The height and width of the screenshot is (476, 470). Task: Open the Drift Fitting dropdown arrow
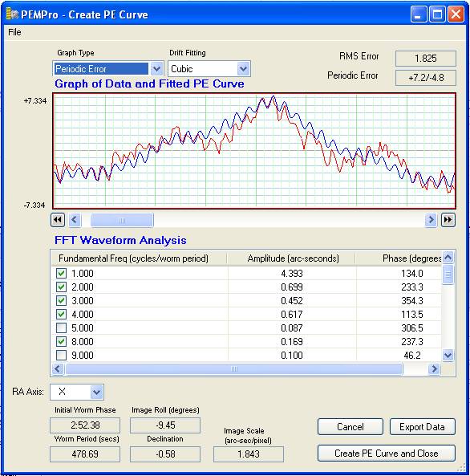[243, 69]
